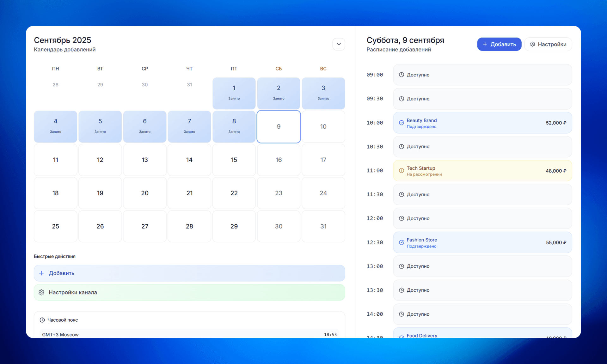The image size is (607, 364).
Task: Select the busy day 5 cell
Action: pos(100,126)
